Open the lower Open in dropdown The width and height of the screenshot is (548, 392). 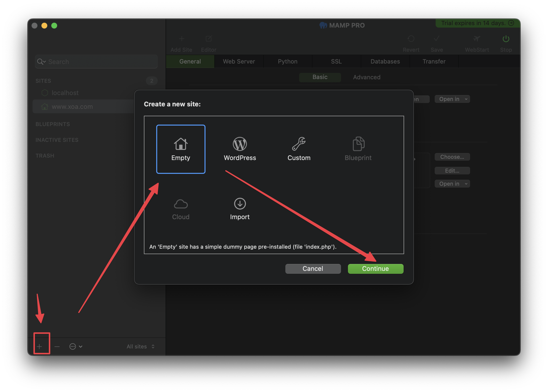point(452,184)
